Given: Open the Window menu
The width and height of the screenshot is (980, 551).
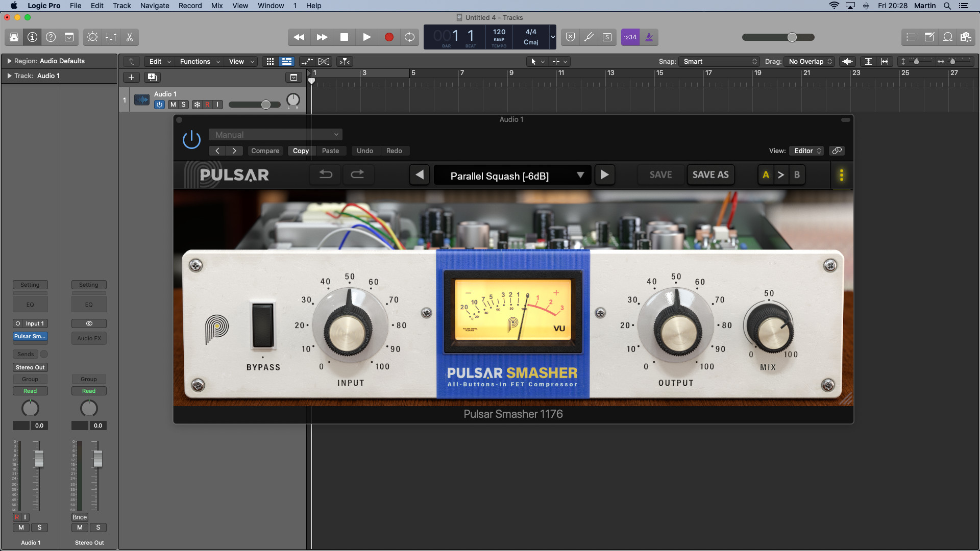Looking at the screenshot, I should 271,6.
